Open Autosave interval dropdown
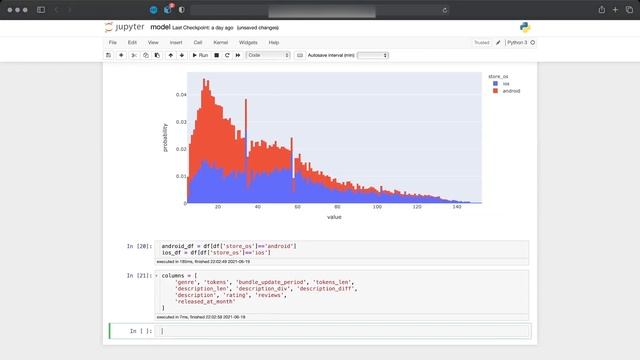The width and height of the screenshot is (640, 360). pos(373,55)
